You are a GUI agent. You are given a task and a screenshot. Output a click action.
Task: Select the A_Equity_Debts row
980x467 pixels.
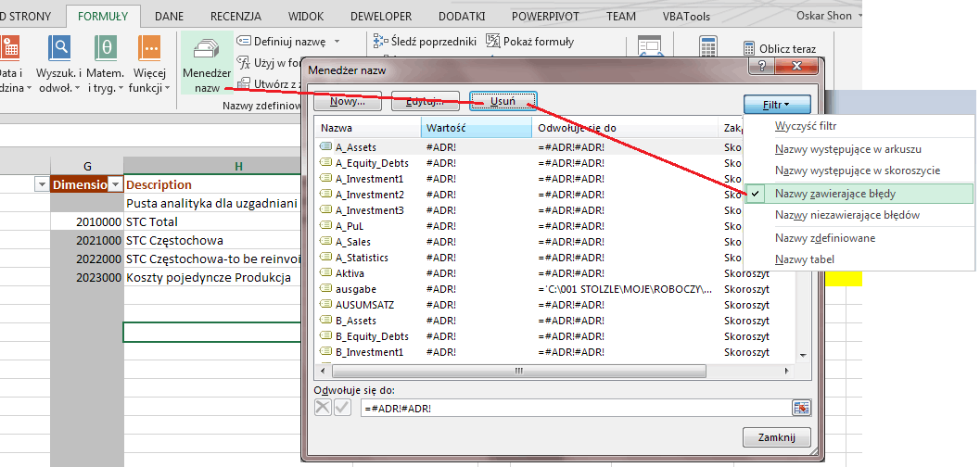point(556,163)
